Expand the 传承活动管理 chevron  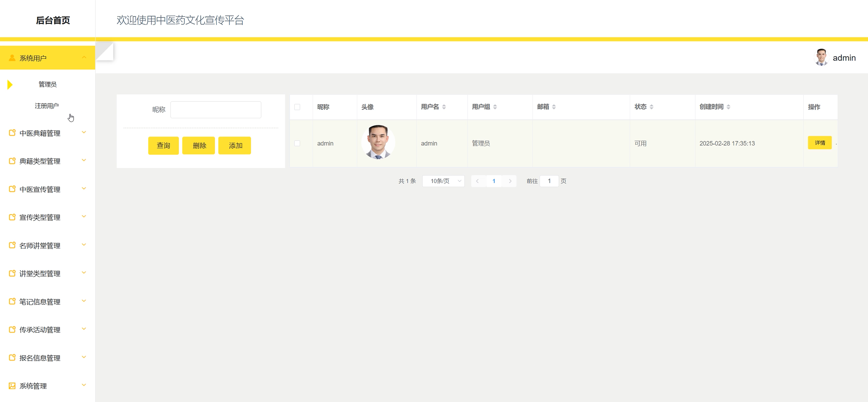(x=84, y=329)
